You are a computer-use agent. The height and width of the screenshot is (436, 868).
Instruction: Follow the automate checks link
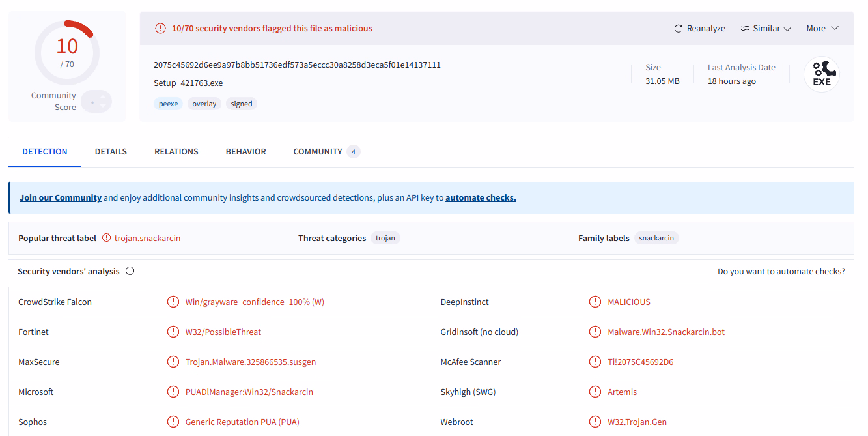click(481, 197)
